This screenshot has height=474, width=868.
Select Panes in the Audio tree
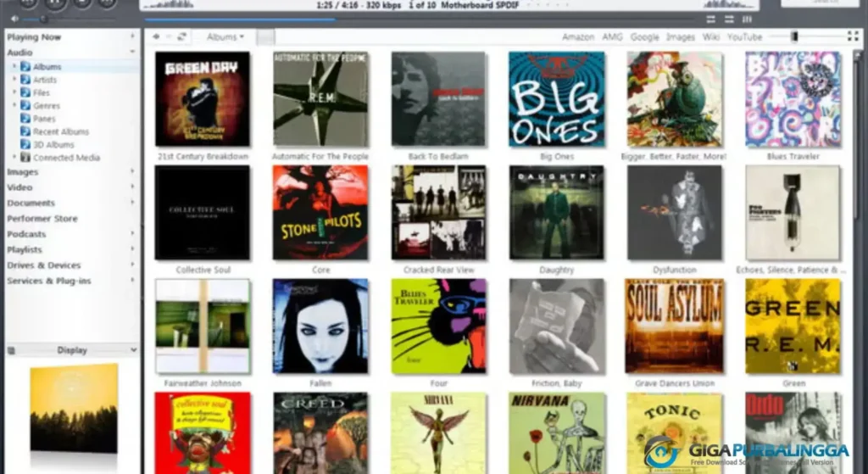(x=44, y=119)
